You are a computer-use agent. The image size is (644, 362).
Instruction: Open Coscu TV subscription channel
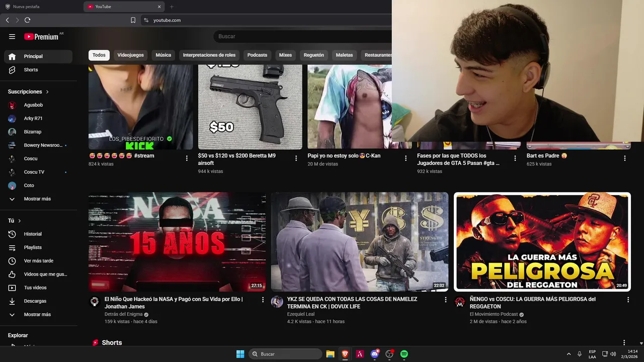pos(38,172)
